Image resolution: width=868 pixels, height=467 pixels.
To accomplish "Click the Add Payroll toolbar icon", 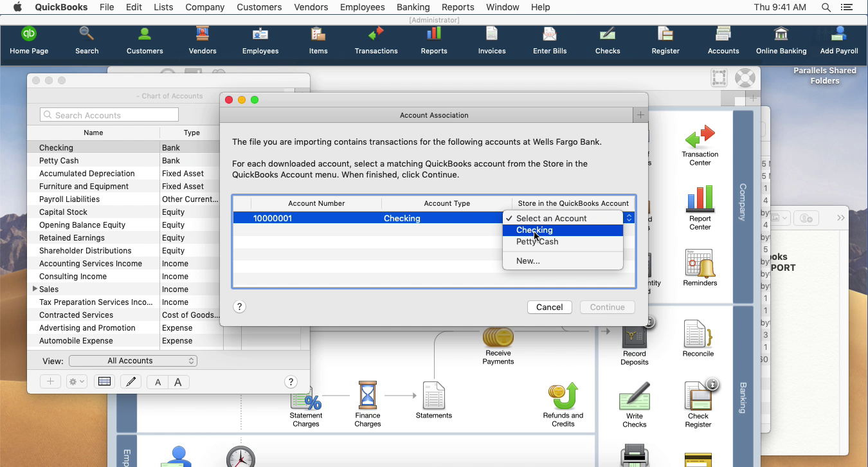I will pyautogui.click(x=839, y=41).
